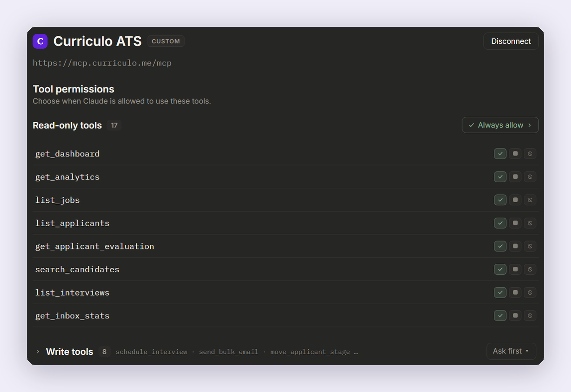Set get_analytics to always allow (checkmark)
571x392 pixels.
[500, 177]
